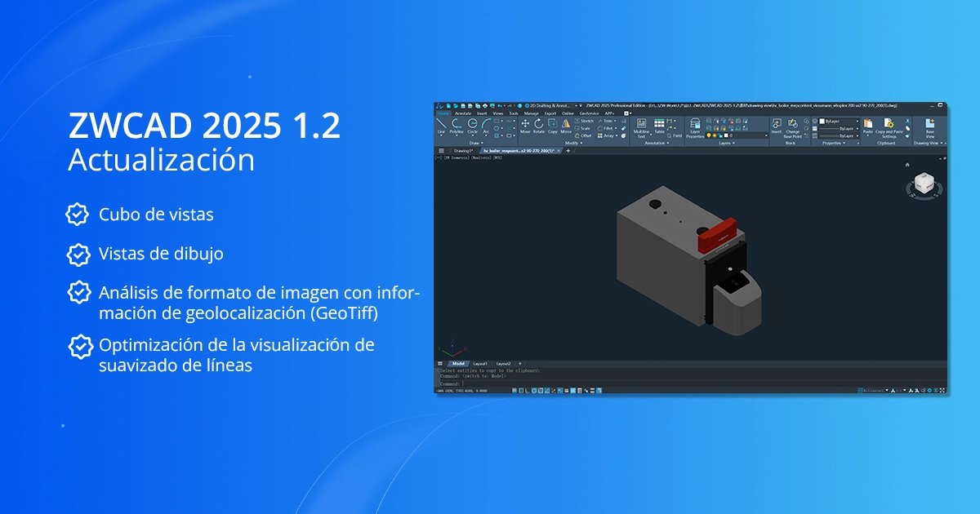Open Layer Properties manager
The image size is (980, 514).
coord(695,126)
